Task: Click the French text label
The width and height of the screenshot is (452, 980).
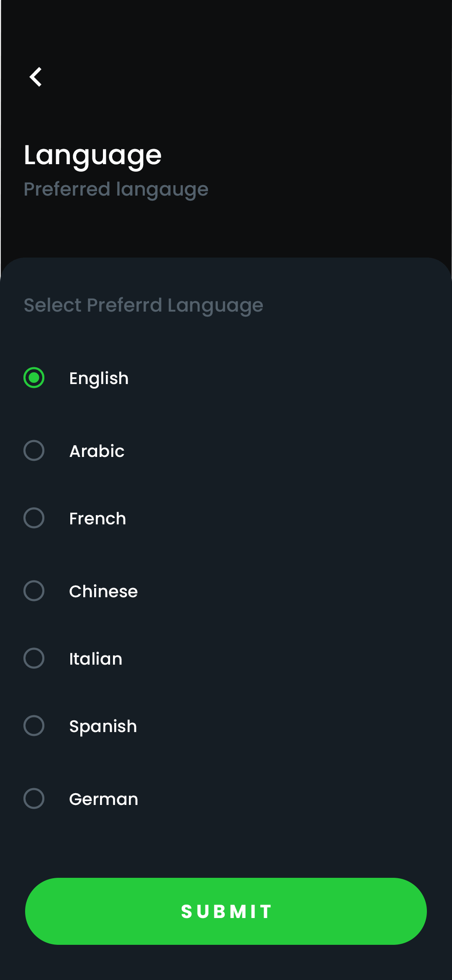Action: pyautogui.click(x=98, y=519)
